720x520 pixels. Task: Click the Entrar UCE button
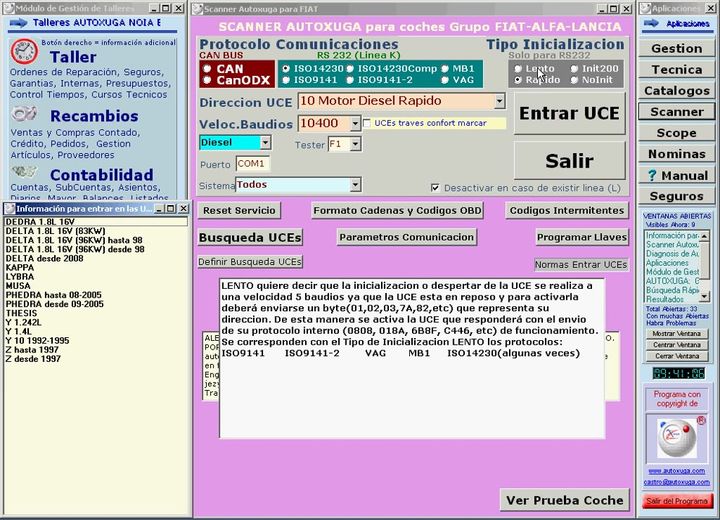pyautogui.click(x=569, y=113)
